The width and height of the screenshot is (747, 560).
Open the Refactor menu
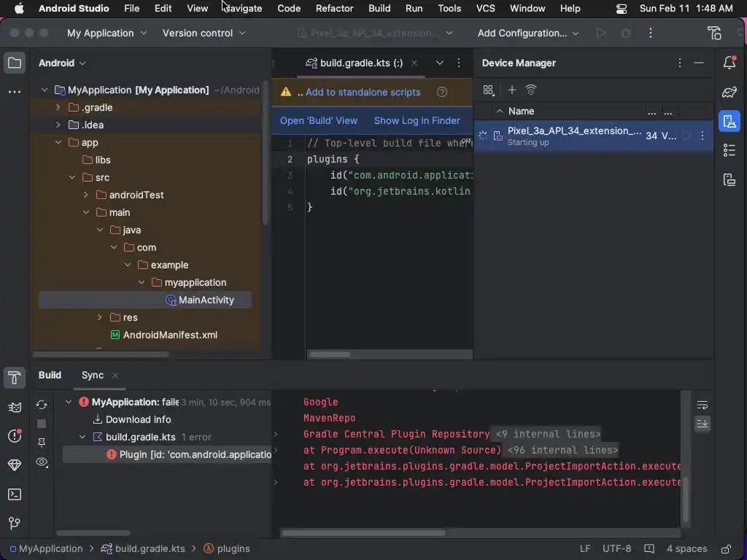(x=334, y=9)
